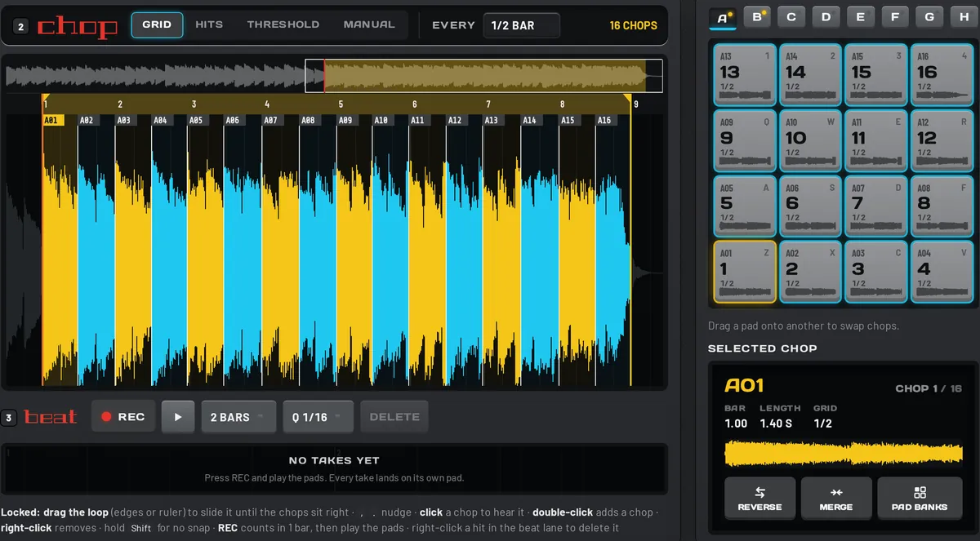Screen dimensions: 980x541
Task: Click the REVERSE button with arrows icon
Action: click(x=759, y=498)
